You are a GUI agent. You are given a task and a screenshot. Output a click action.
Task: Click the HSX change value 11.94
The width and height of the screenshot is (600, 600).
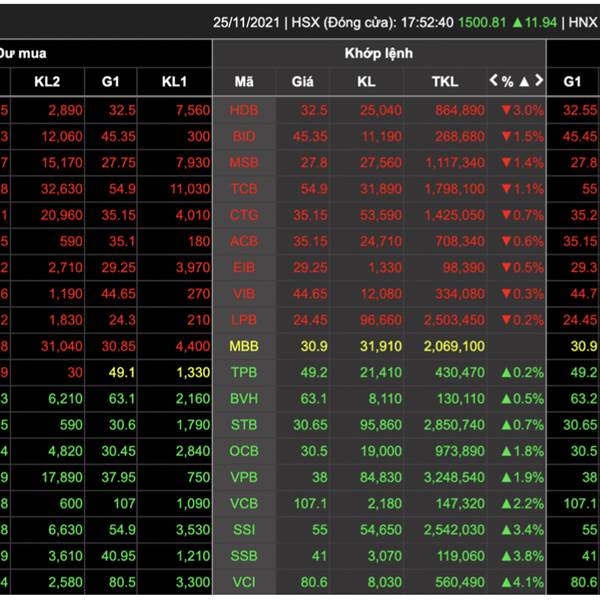tap(540, 23)
